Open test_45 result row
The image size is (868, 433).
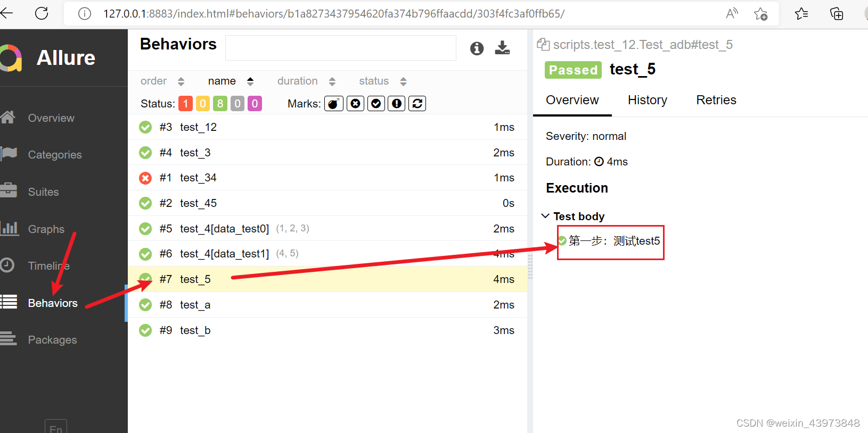327,203
